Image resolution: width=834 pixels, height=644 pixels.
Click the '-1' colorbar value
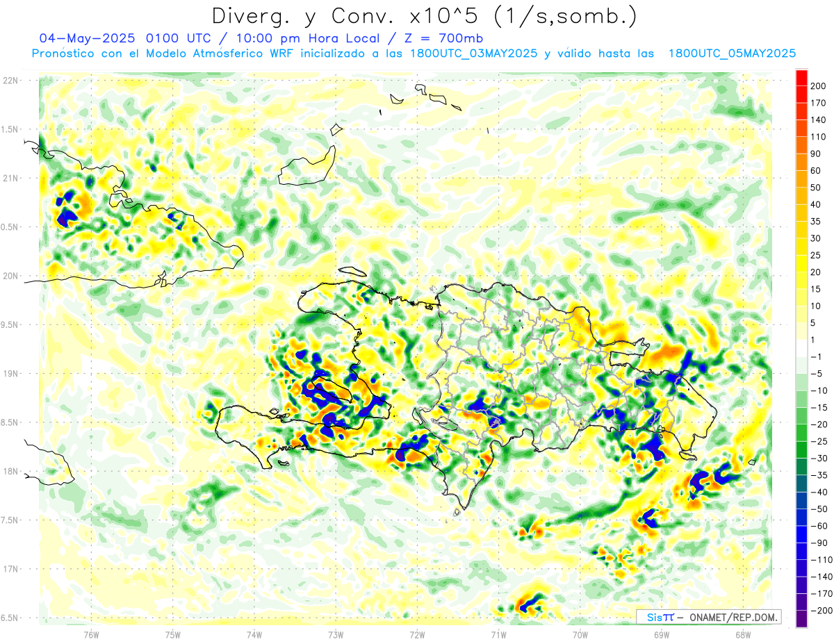point(816,357)
